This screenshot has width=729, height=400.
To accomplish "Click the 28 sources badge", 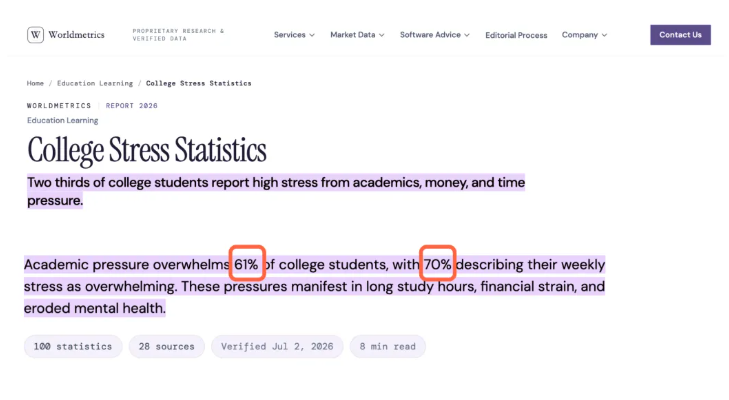I will [x=166, y=347].
